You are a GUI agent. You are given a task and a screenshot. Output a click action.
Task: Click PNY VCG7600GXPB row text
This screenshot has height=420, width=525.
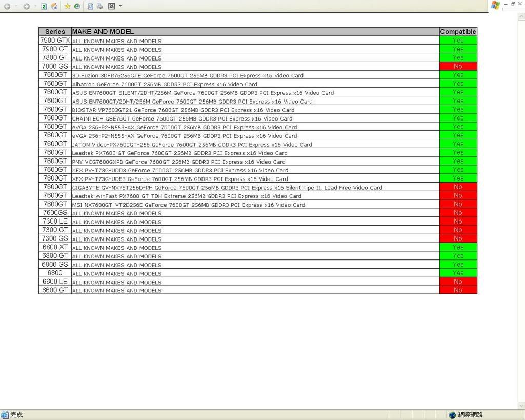[x=179, y=162]
